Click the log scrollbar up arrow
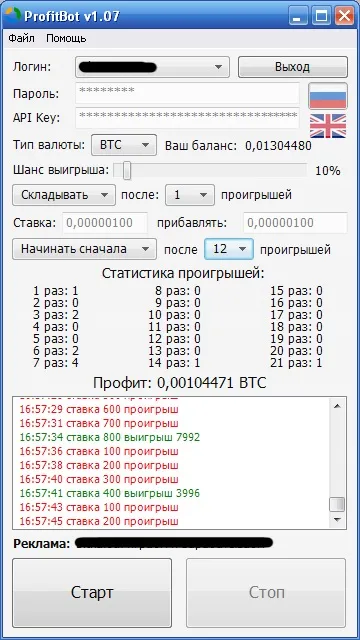This screenshot has width=360, height=640. click(x=337, y=406)
